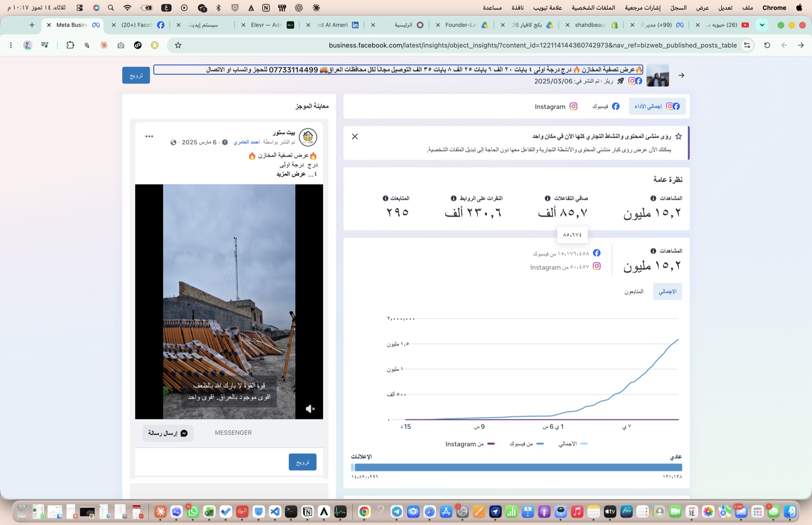Select the الاجمالي chart toggle
The height and width of the screenshot is (525, 812).
click(x=667, y=292)
